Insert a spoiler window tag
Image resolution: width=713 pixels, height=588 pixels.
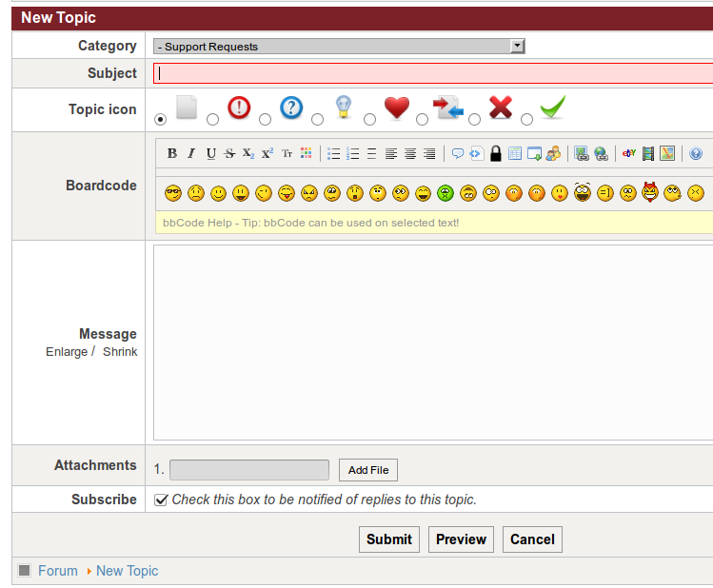point(534,153)
